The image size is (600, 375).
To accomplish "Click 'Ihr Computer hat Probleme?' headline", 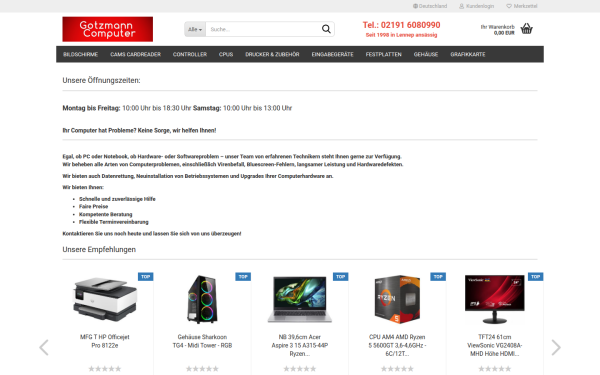I will click(139, 130).
